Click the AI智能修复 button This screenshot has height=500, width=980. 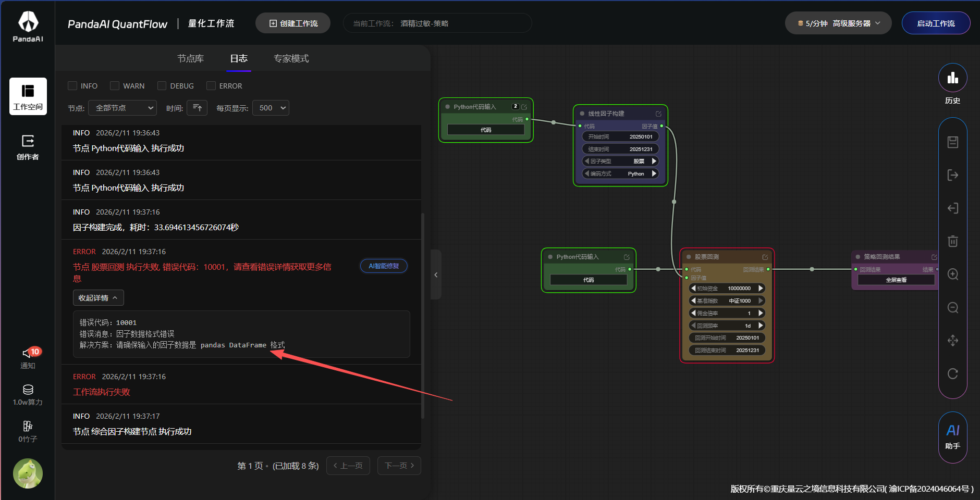(x=384, y=266)
